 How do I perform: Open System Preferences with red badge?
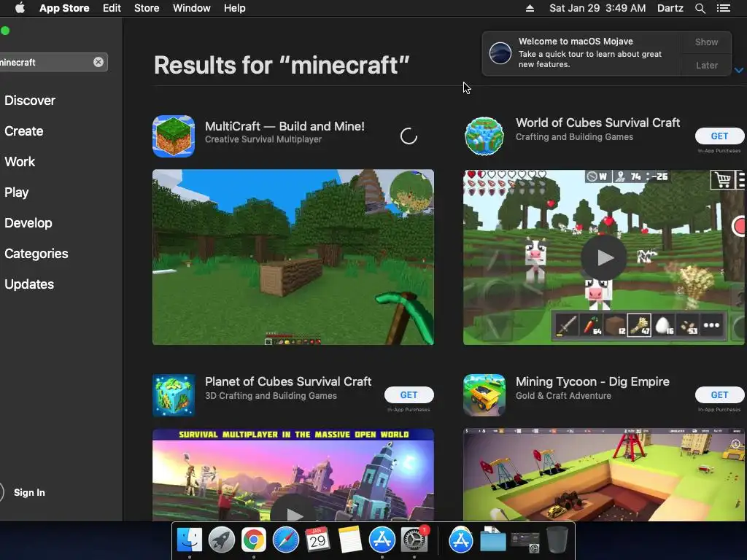[x=414, y=540]
